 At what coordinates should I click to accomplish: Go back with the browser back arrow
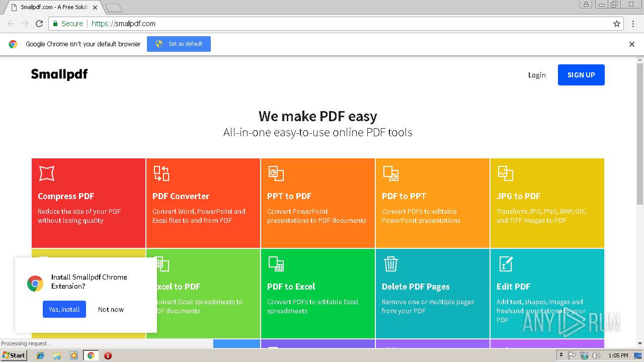coord(11,24)
